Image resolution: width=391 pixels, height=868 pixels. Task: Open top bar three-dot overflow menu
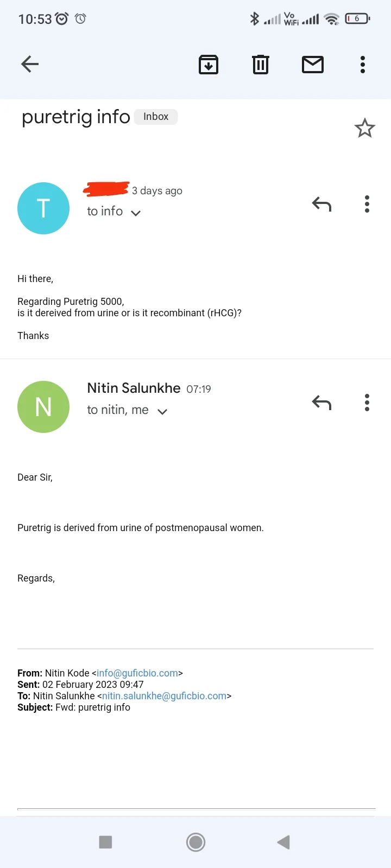pos(363,65)
